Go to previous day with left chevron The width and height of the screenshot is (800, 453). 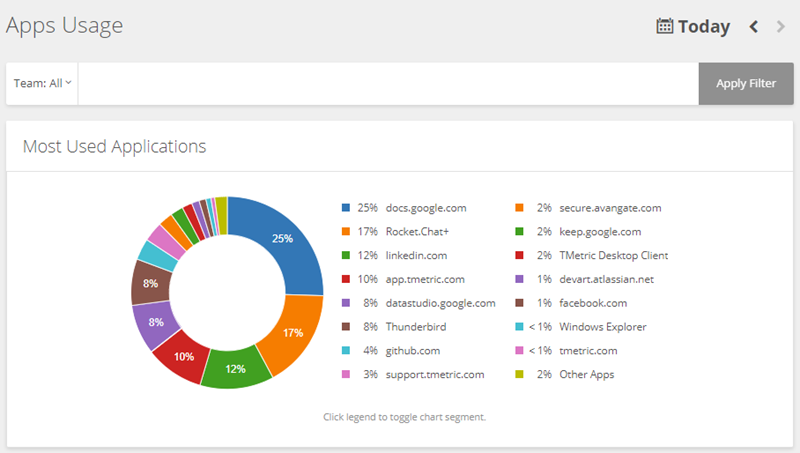754,27
